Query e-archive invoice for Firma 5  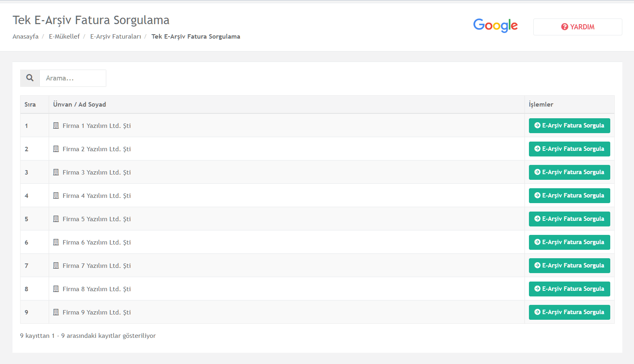(569, 219)
